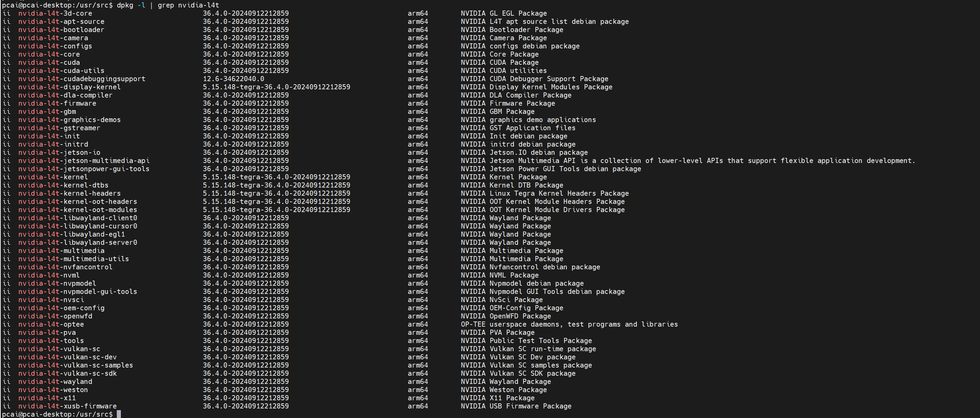Screen dimensions: 980x418
Task: Click the nvidia-l4t-kernel-dtbs package name
Action: [63, 185]
